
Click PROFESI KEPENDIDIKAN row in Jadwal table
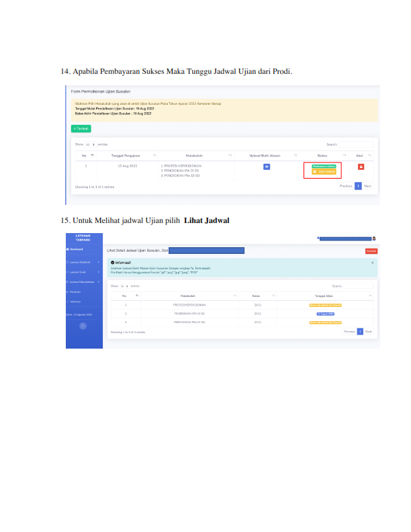242,305
